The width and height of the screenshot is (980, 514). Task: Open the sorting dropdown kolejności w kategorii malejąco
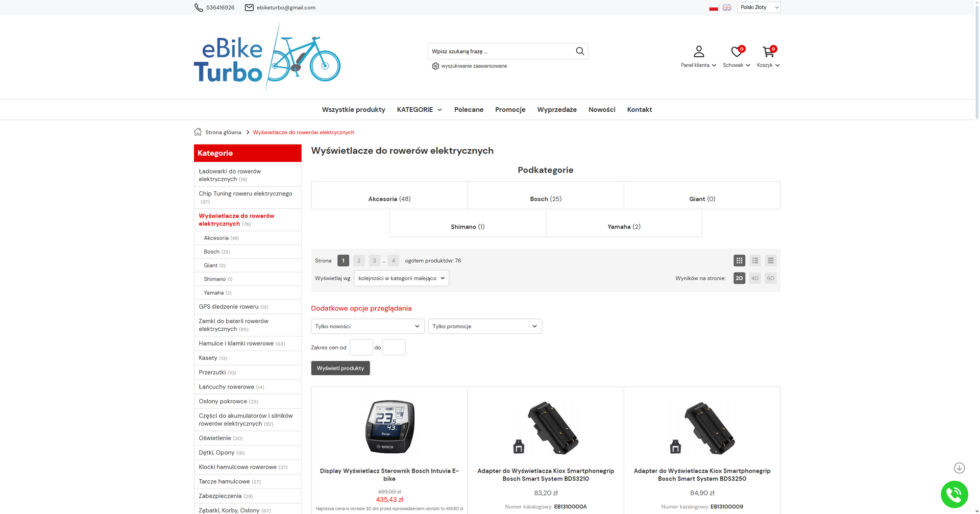click(x=401, y=278)
